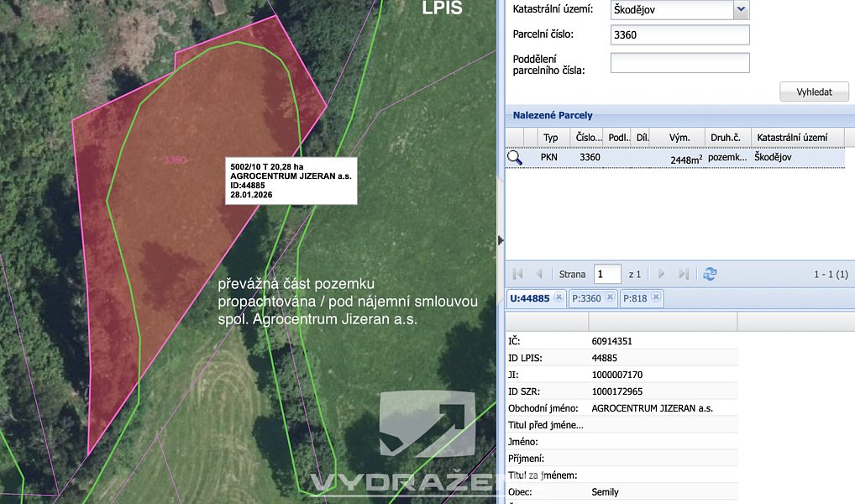
Task: Open the Katastrální území dropdown arrow
Action: (741, 9)
